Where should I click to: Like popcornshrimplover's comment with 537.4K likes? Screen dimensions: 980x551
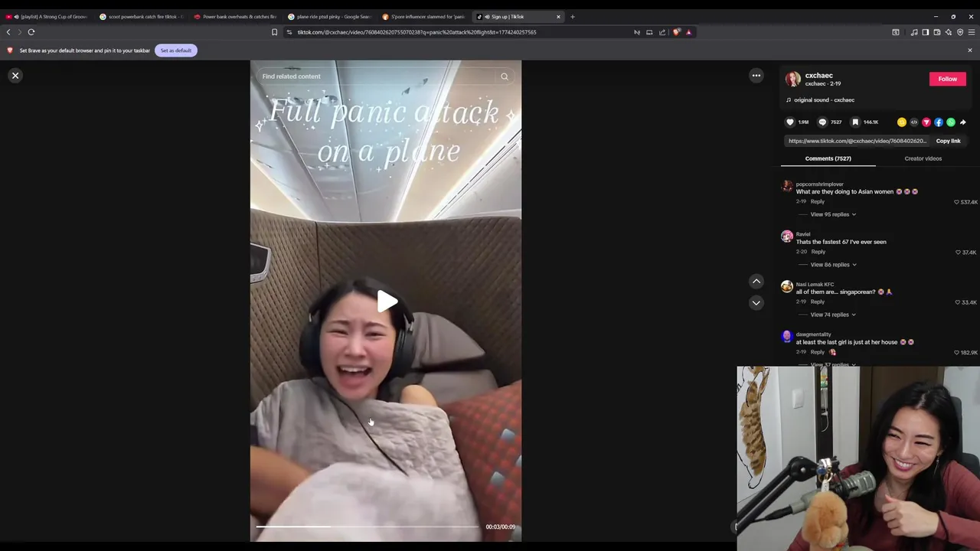[956, 202]
